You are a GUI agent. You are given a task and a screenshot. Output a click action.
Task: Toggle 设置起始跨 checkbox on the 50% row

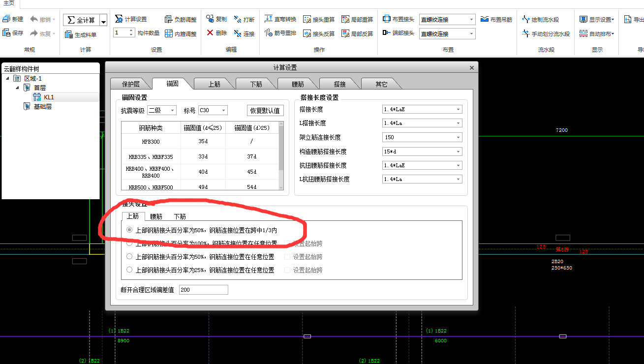coord(287,256)
